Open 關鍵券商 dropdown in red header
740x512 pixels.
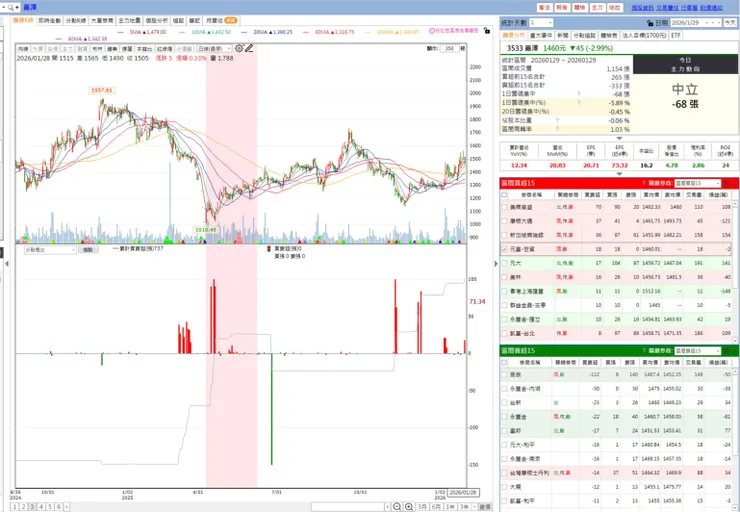click(698, 183)
